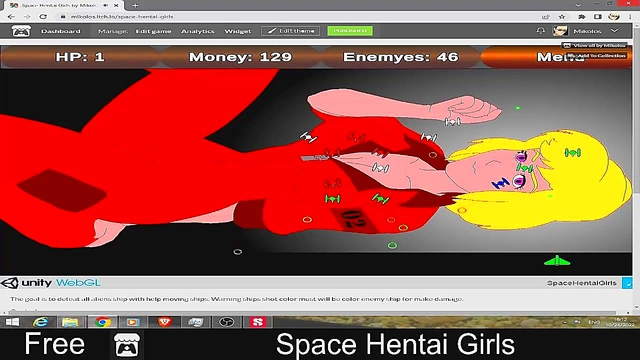
Task: Click the blue enemy ship on the face
Action: [500, 183]
